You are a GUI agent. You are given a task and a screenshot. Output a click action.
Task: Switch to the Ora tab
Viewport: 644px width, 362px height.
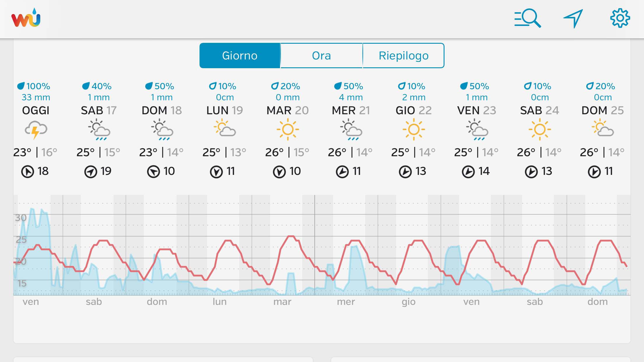[321, 56]
